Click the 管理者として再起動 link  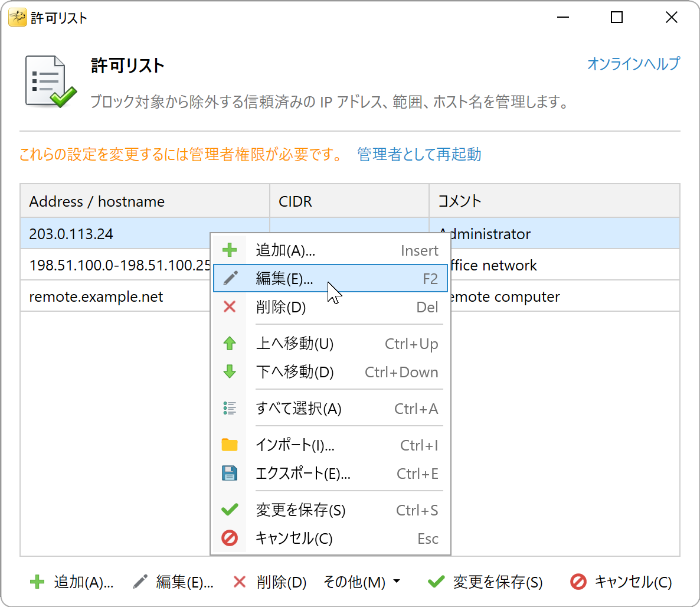(418, 154)
